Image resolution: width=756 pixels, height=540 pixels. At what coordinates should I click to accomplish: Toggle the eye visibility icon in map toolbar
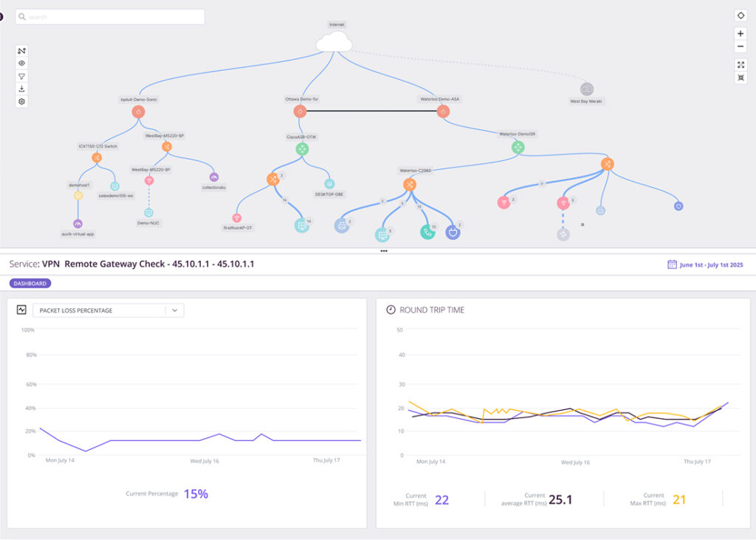[21, 64]
